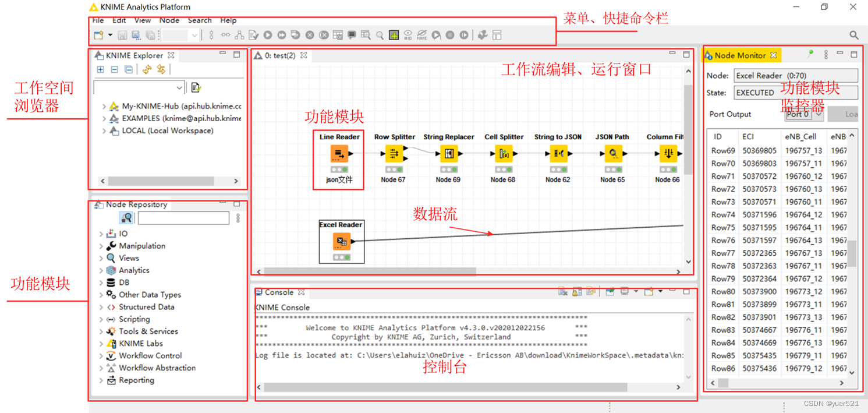
Task: Click the Edit node comment speech-bubble icon
Action: (352, 35)
